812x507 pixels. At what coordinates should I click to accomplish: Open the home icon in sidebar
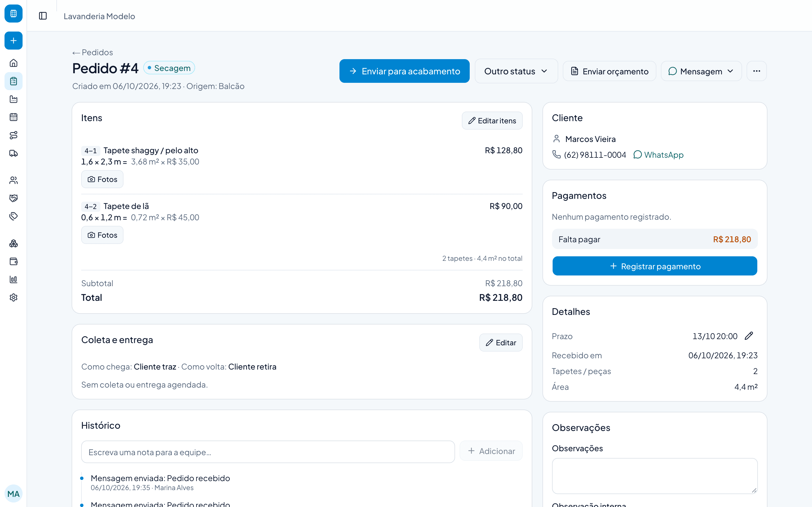tap(14, 63)
